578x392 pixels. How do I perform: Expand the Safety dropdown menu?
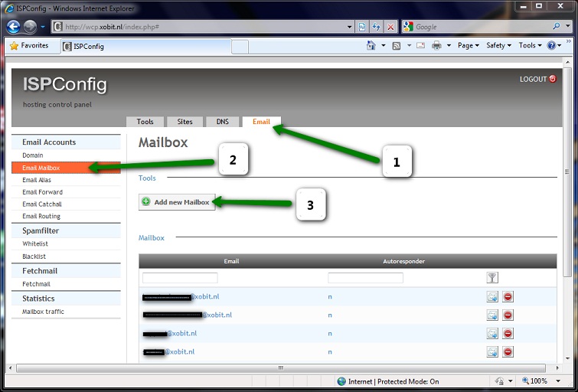coord(498,46)
